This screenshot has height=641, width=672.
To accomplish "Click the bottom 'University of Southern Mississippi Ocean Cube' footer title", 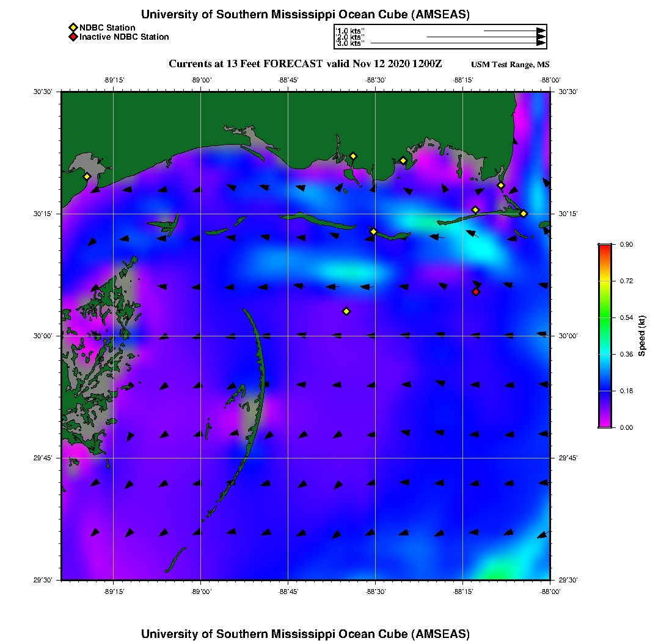I will pyautogui.click(x=305, y=634).
